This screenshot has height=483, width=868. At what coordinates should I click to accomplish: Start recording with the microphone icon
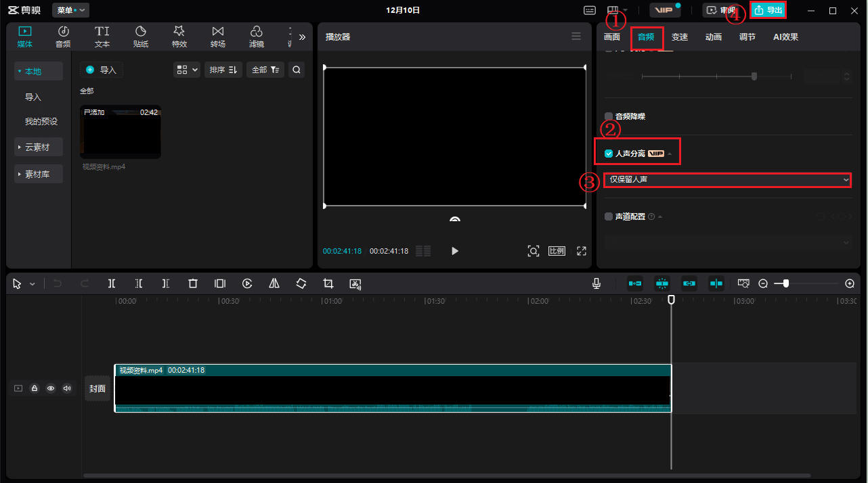point(596,283)
